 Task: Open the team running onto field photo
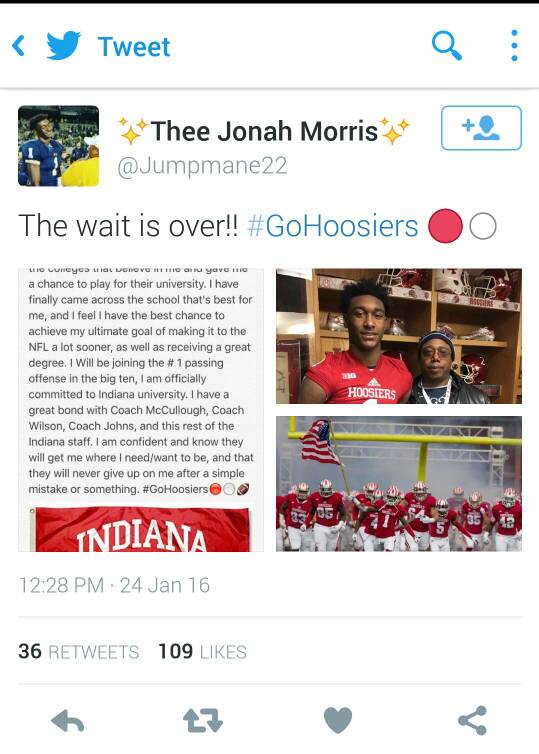coord(399,484)
